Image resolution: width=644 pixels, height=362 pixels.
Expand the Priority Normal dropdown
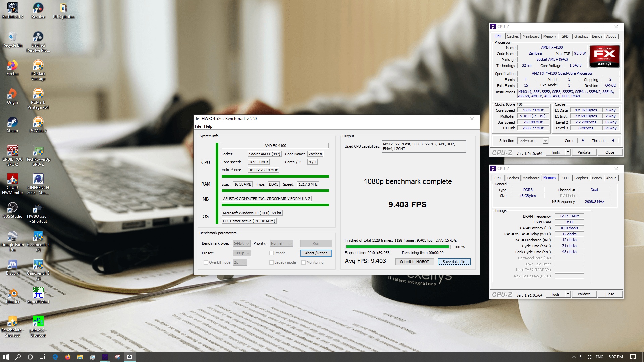pos(281,243)
